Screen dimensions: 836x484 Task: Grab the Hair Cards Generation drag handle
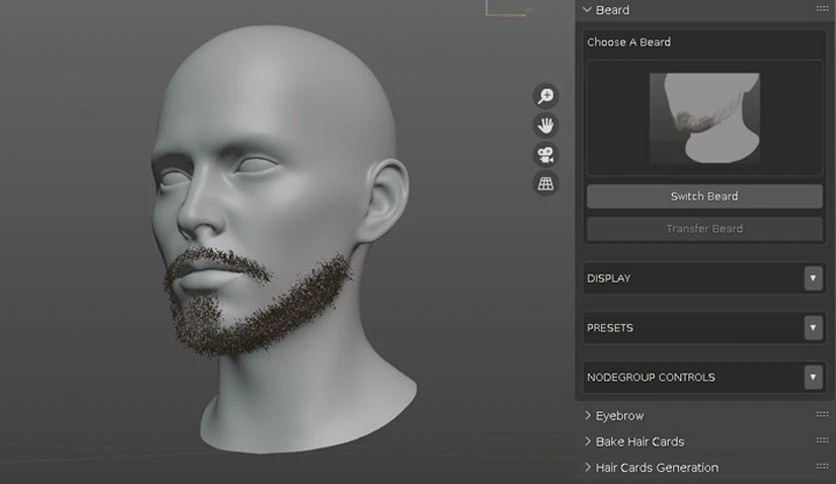pos(822,466)
